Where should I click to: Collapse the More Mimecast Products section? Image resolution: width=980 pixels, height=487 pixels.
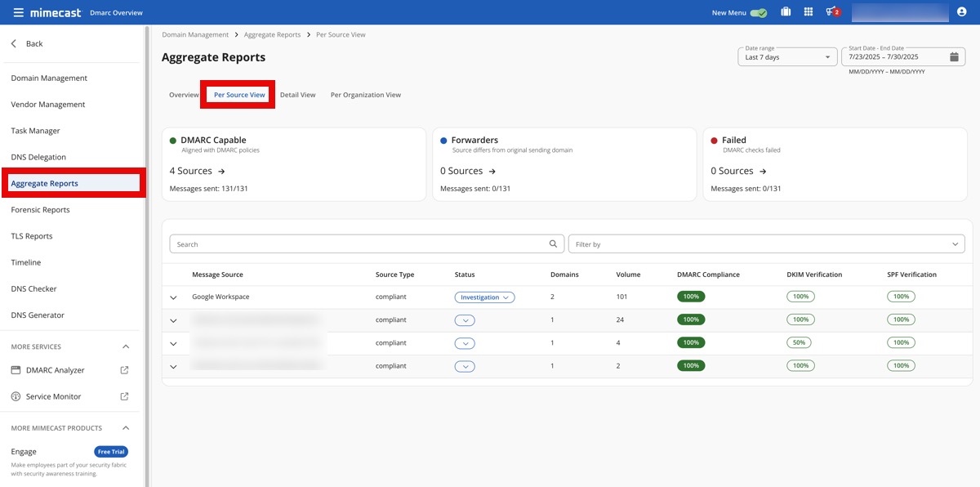click(125, 427)
